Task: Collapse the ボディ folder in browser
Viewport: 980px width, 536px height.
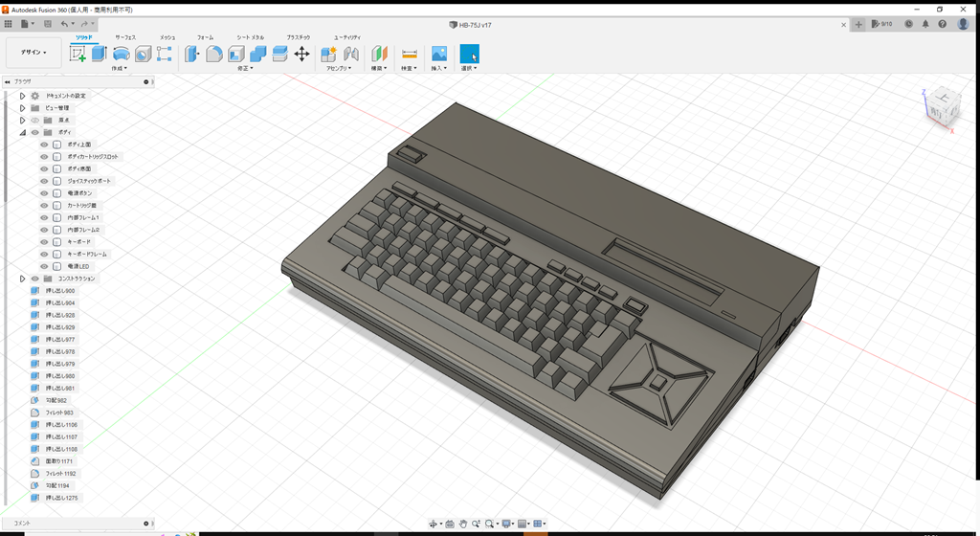Action: tap(22, 132)
